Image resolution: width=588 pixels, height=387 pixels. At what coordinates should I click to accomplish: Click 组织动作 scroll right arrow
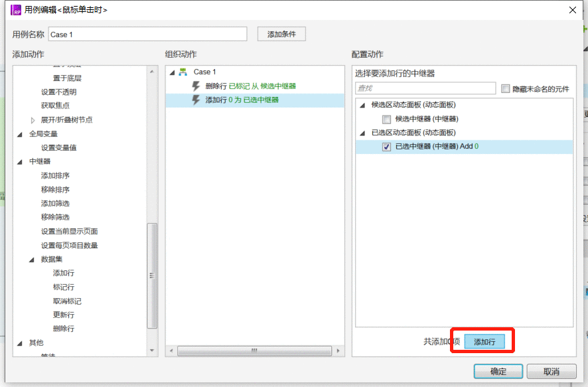338,351
